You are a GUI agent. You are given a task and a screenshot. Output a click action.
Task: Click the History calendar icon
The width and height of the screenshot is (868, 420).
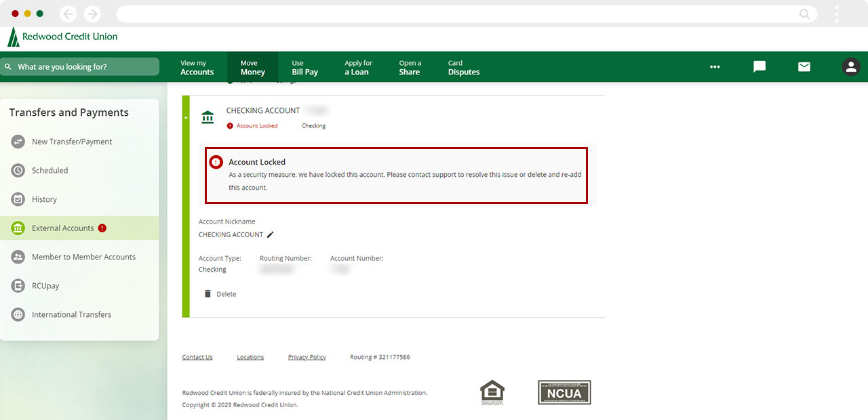click(x=18, y=199)
